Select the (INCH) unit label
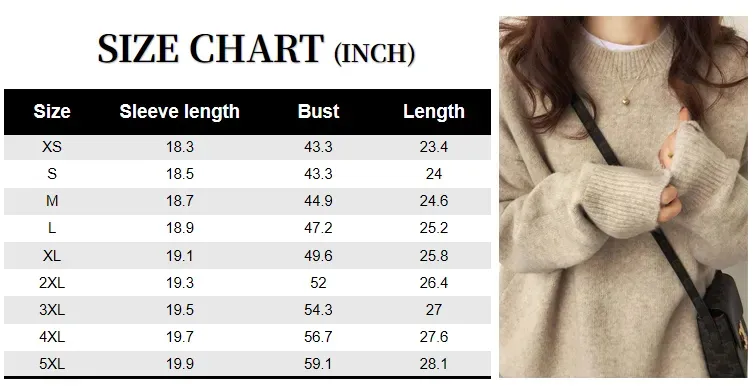This screenshot has height=386, width=753. (x=375, y=54)
